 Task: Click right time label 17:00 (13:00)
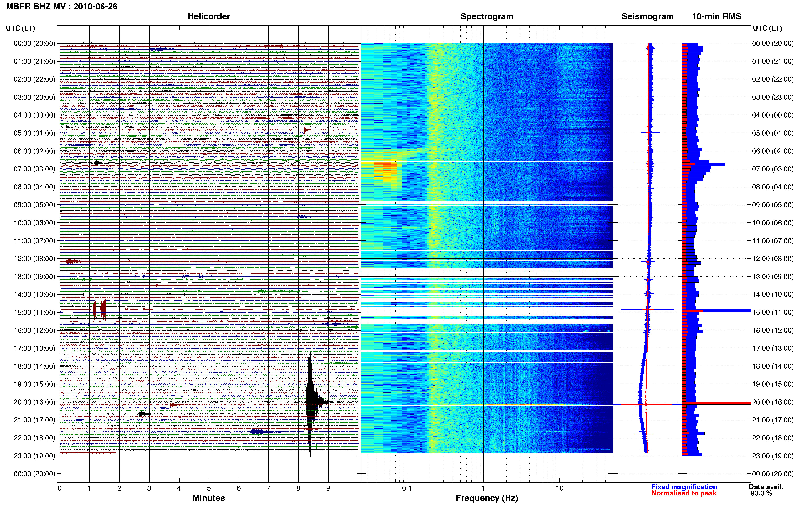773,348
